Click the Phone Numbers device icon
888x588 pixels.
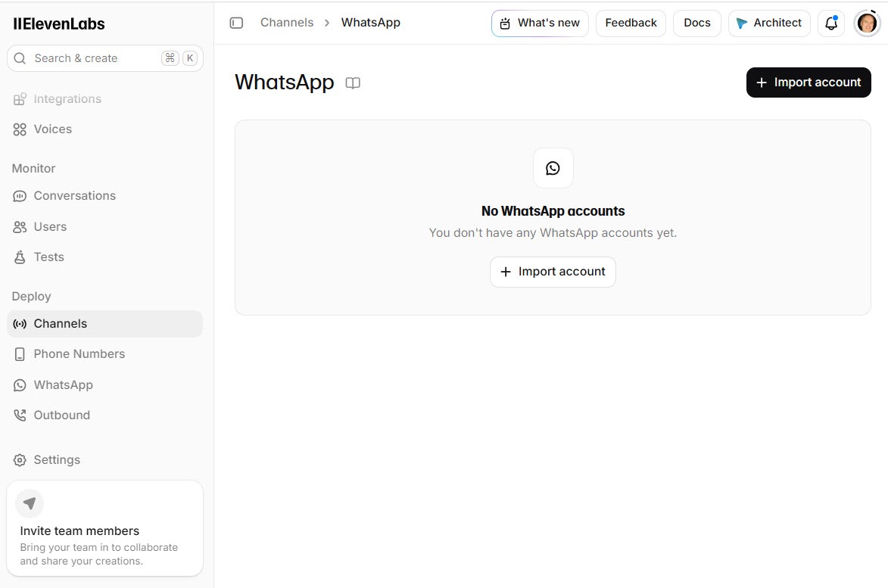tap(20, 354)
